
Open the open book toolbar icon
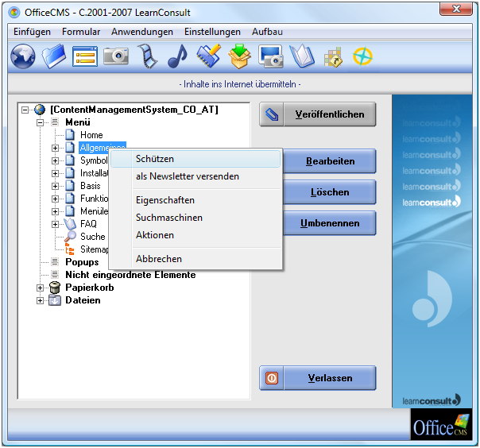click(302, 56)
